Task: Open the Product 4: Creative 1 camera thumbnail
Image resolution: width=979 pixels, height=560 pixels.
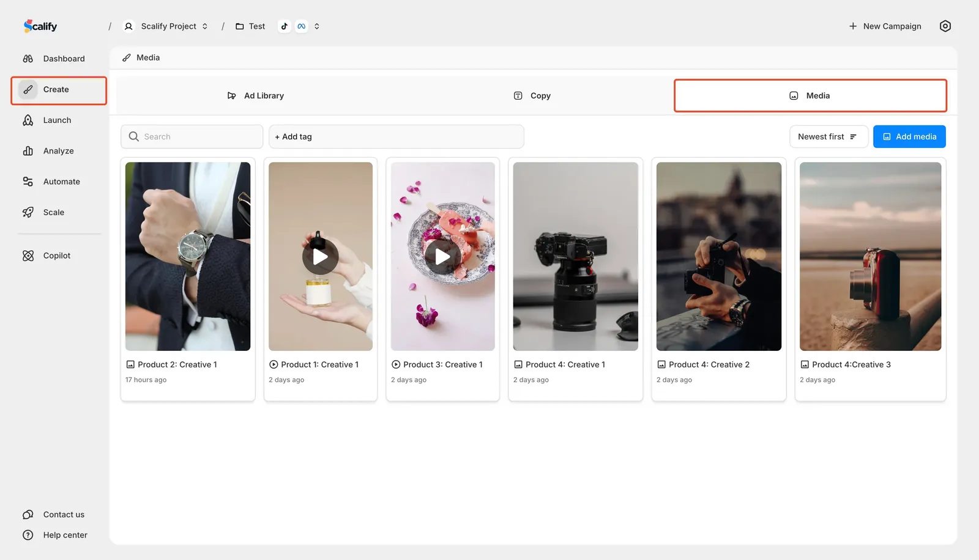Action: (575, 256)
